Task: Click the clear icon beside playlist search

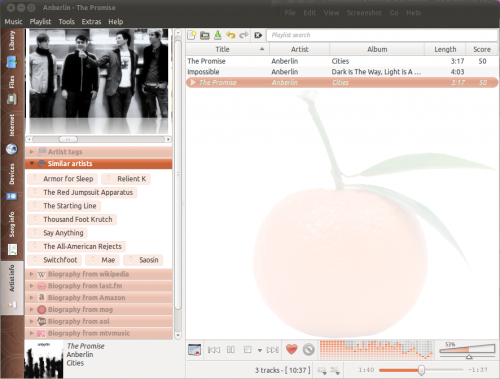Action: [x=258, y=35]
